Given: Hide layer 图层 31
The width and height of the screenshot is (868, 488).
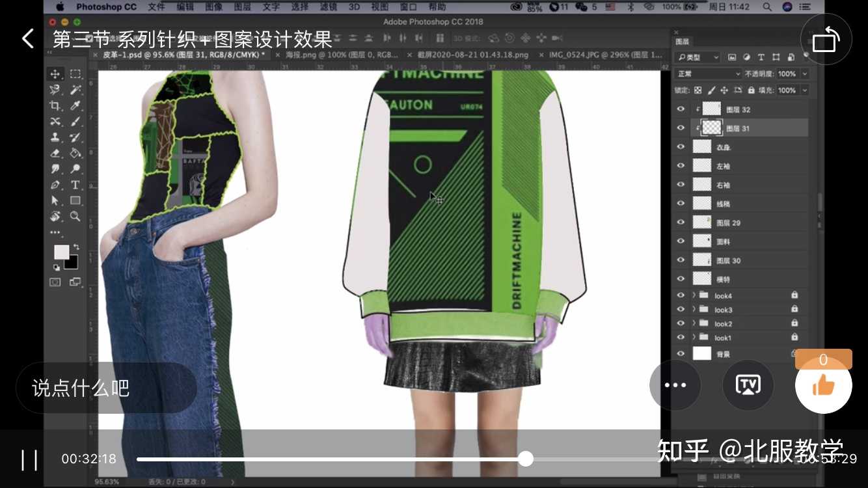Looking at the screenshot, I should pos(681,128).
